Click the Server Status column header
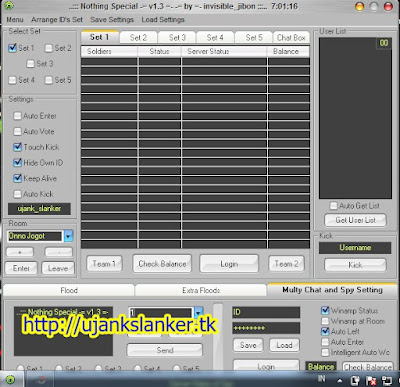This screenshot has width=400, height=387. pyautogui.click(x=224, y=51)
